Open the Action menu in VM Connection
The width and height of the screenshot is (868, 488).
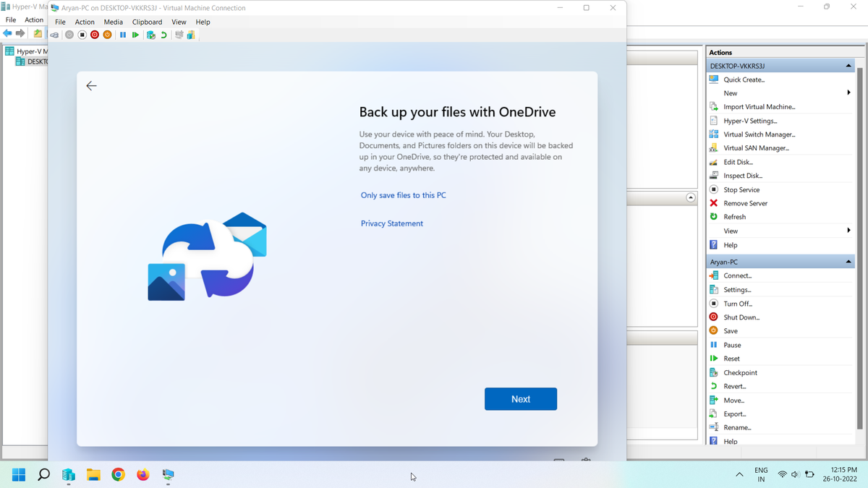[x=85, y=22]
